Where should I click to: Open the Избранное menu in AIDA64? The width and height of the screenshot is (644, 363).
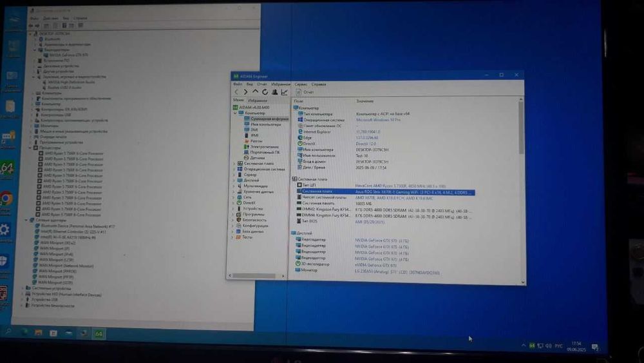pyautogui.click(x=281, y=84)
